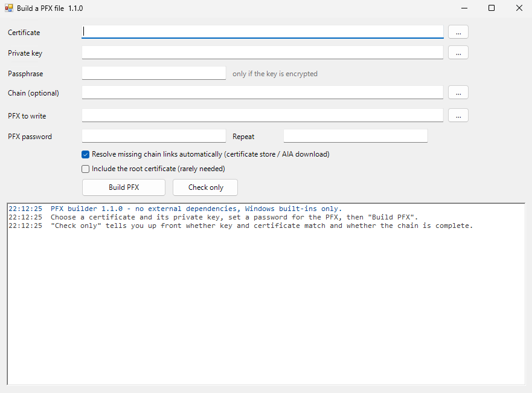The image size is (532, 393).
Task: Close the Build a PFX file window
Action: pos(519,8)
